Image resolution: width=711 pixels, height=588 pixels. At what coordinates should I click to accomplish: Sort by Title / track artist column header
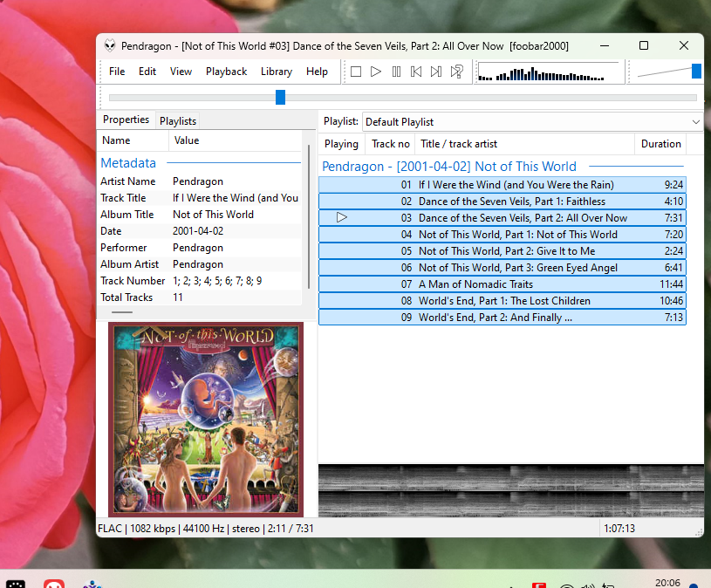point(524,144)
